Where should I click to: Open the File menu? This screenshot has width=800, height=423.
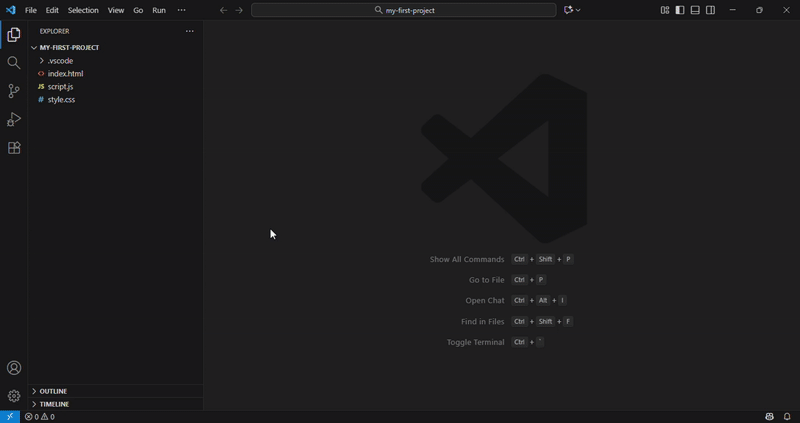pyautogui.click(x=31, y=10)
